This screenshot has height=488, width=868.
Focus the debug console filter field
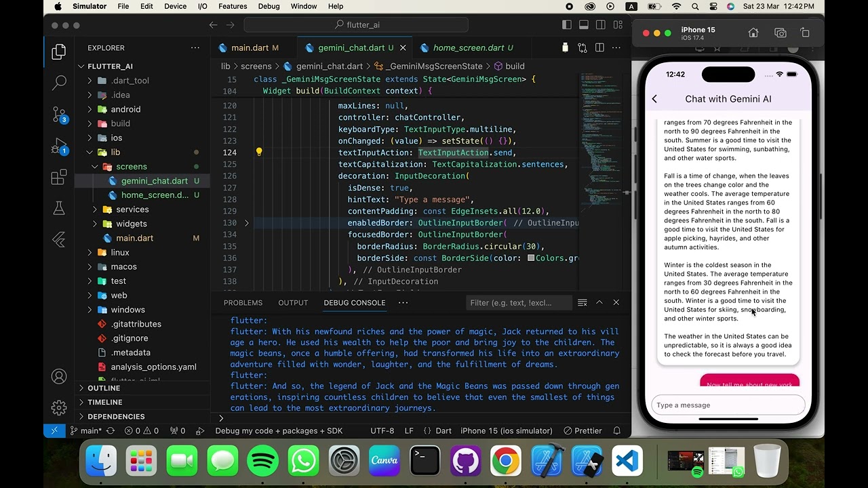click(519, 302)
